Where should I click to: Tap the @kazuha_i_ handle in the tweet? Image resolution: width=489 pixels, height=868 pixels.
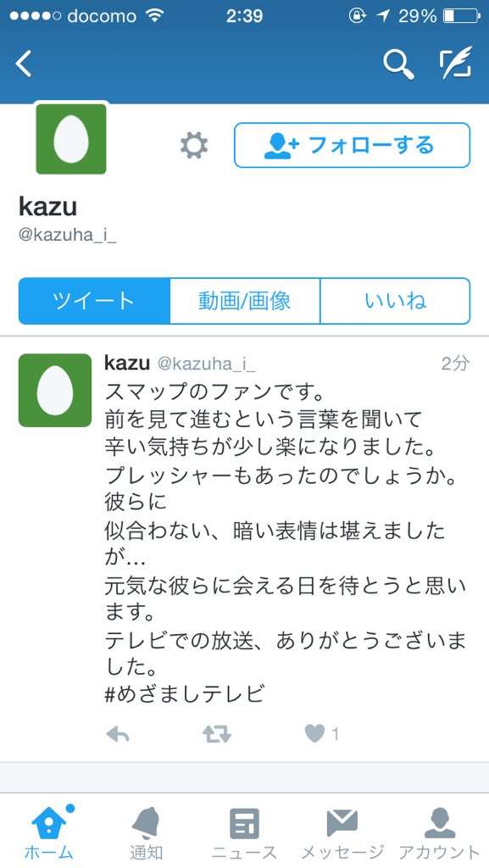pos(206,364)
